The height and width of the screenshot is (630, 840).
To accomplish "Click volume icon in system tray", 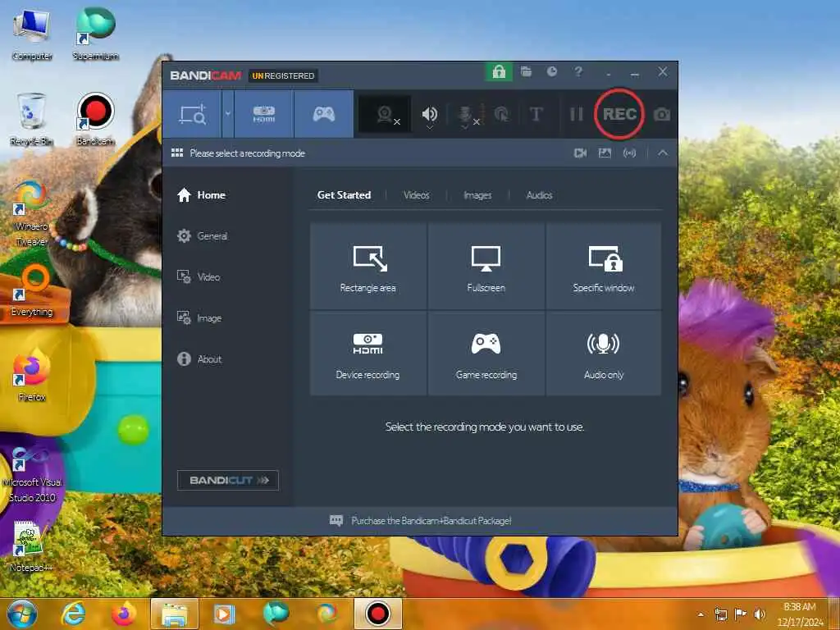I will [x=759, y=614].
